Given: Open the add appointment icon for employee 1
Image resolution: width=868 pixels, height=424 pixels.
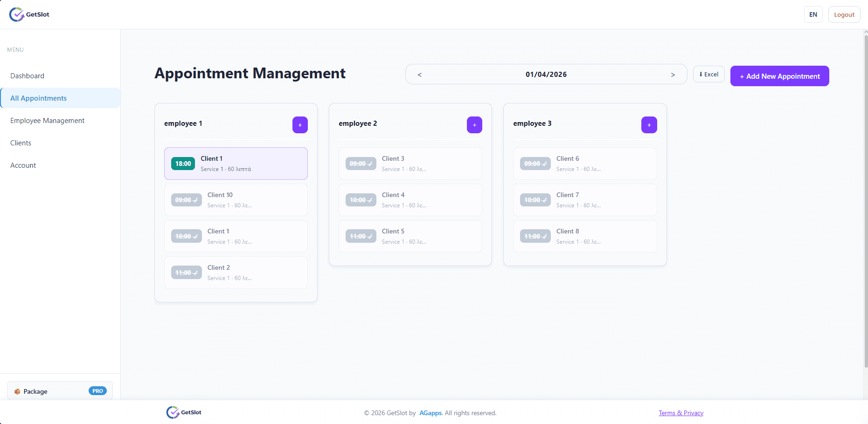Looking at the screenshot, I should click(300, 125).
